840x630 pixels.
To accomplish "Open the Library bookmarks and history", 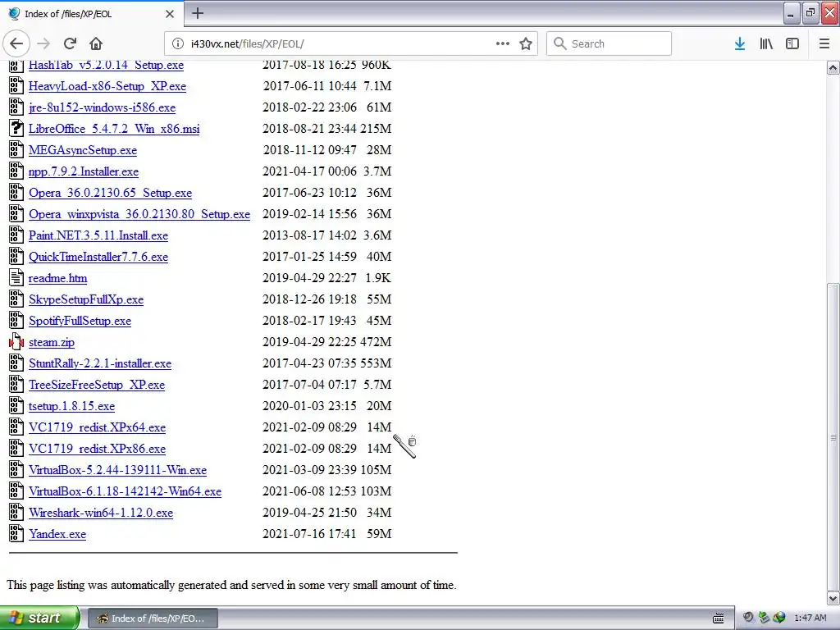I will (766, 43).
